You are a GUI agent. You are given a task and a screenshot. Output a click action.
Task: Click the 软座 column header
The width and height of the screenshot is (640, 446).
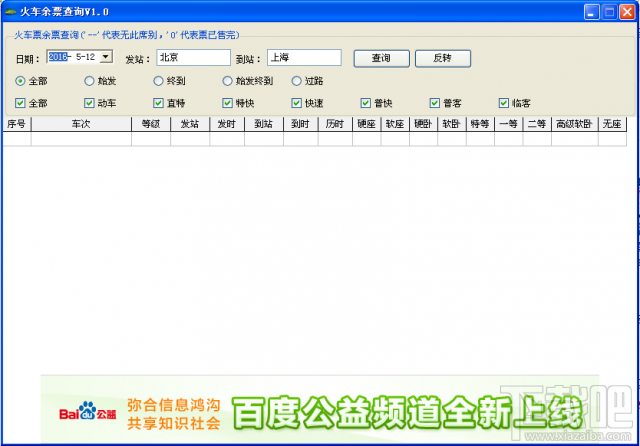(395, 124)
